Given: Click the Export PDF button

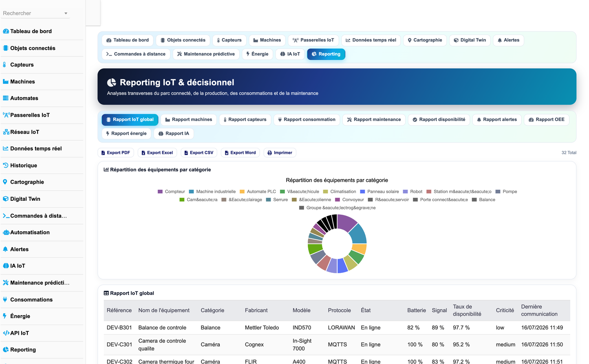Looking at the screenshot, I should click(x=115, y=153).
